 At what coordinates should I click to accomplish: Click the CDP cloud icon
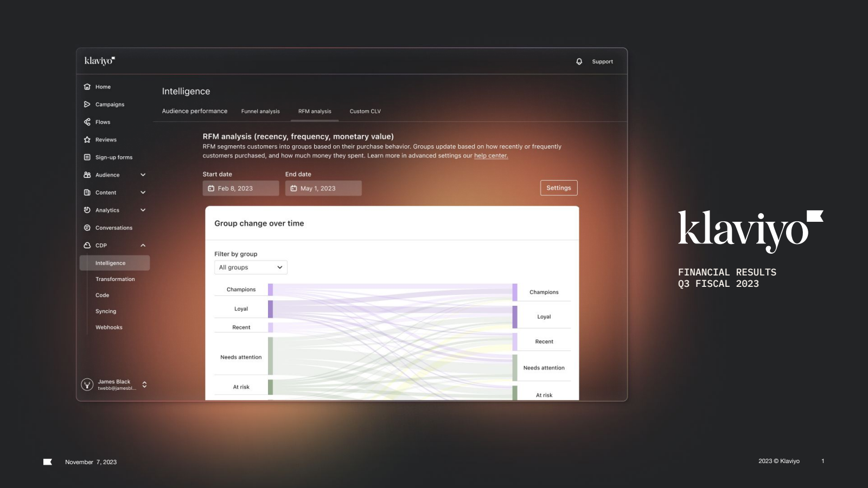pos(87,245)
